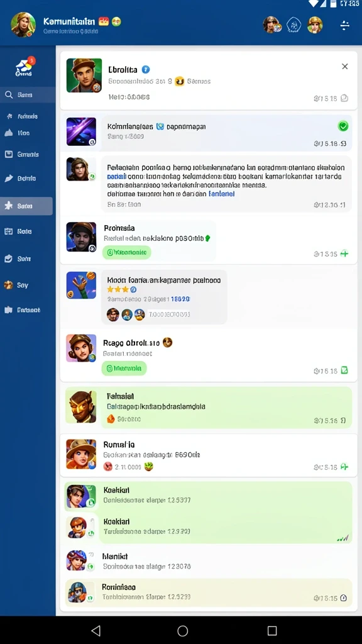Click the shield icon in Komnianstcas title
The image size is (362, 644).
click(160, 126)
